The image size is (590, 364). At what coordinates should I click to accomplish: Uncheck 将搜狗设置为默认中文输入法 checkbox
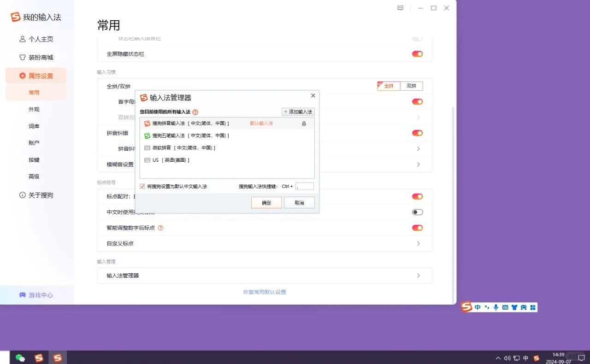(x=142, y=187)
